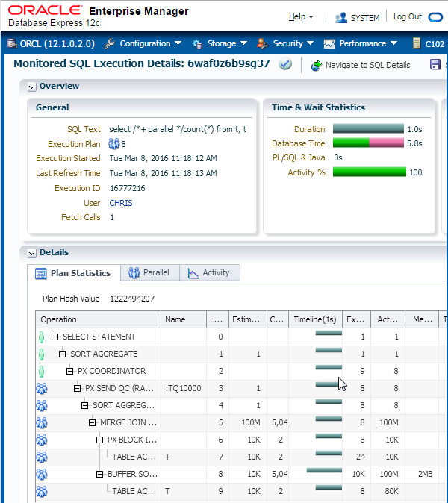Click the C102 server icon
448x503 pixels.
tap(416, 43)
